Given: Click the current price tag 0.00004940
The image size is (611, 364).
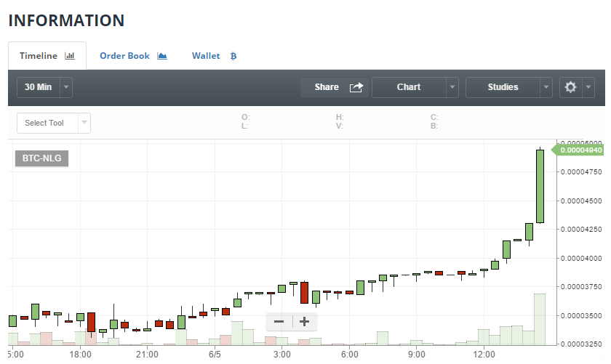Looking at the screenshot, I should point(578,150).
